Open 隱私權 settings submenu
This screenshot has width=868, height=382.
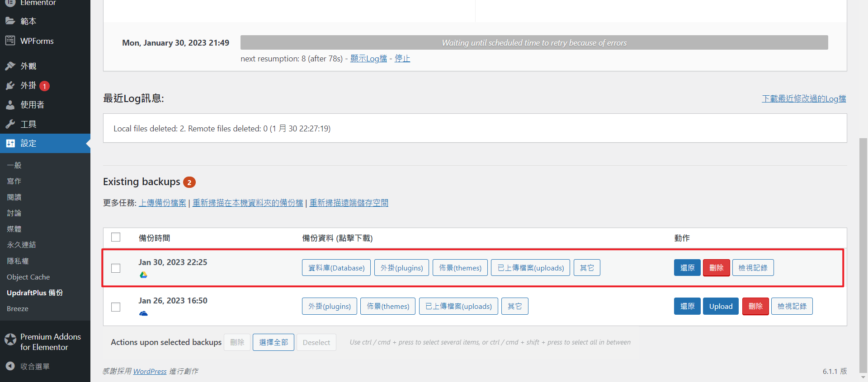(x=18, y=261)
